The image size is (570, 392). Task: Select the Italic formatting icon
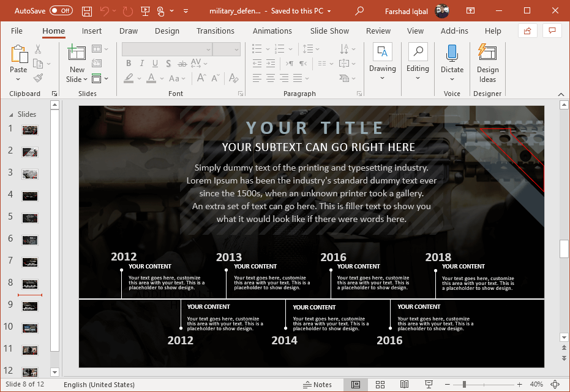click(x=141, y=63)
